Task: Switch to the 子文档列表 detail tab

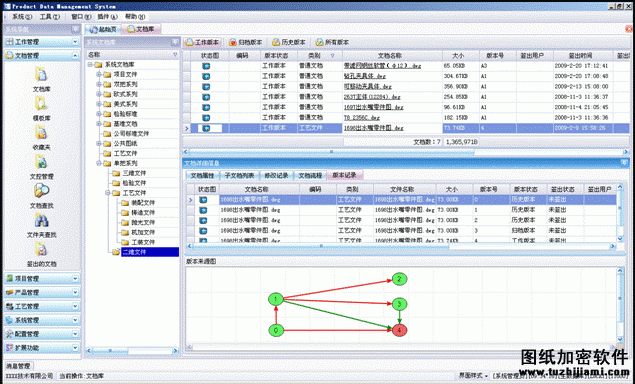Action: tap(239, 175)
